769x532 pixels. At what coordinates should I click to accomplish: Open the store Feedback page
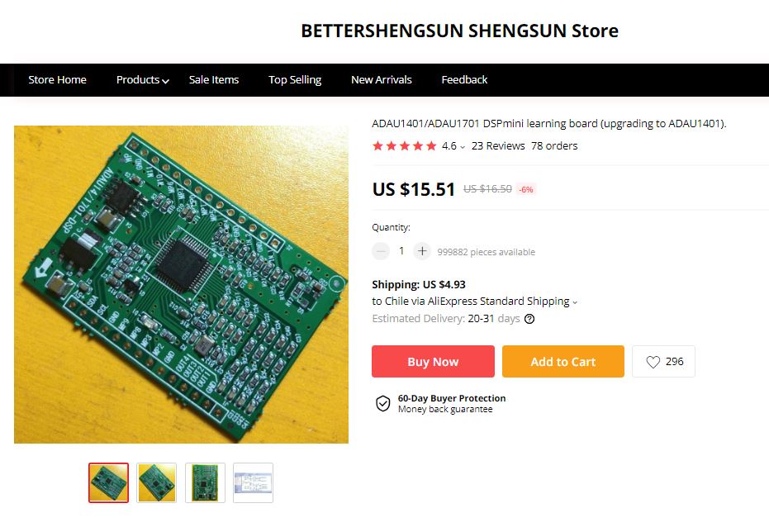tap(464, 80)
